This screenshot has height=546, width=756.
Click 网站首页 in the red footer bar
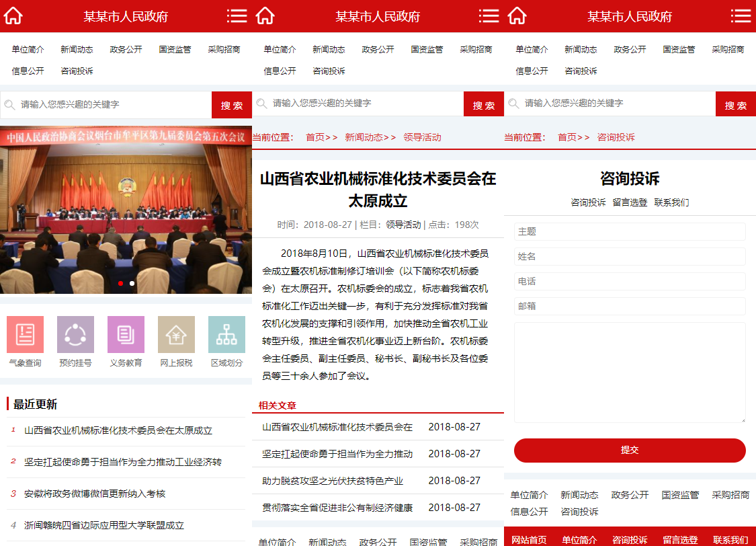coord(529,540)
